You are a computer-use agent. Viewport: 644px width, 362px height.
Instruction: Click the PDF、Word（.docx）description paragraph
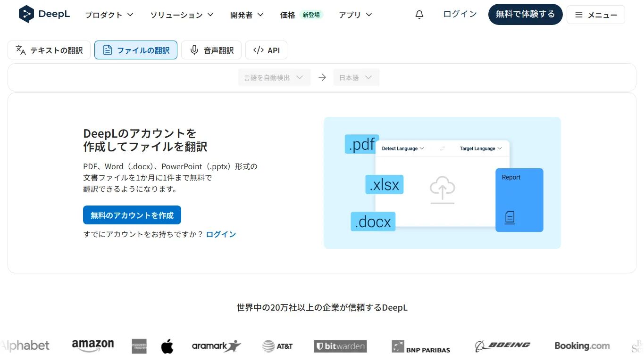[170, 178]
